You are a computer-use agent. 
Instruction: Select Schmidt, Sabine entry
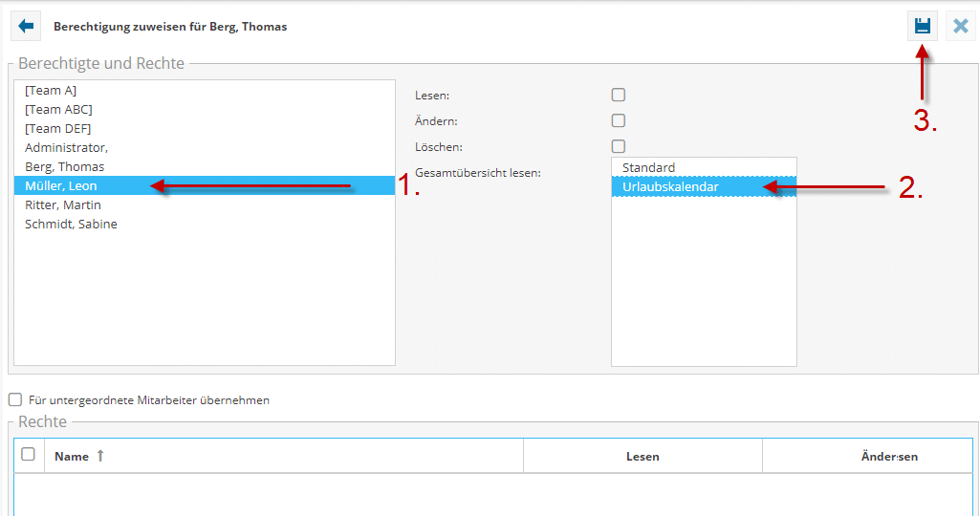71,225
